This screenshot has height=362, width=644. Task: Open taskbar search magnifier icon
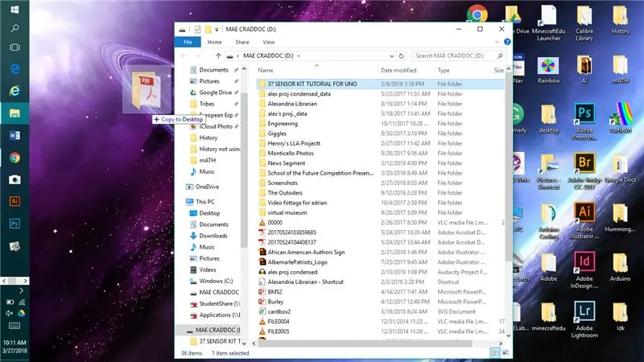(x=14, y=28)
